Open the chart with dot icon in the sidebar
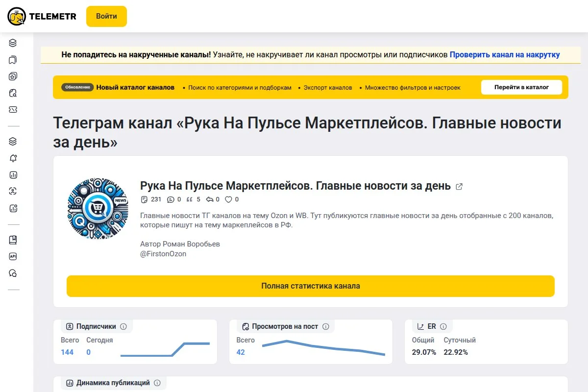Viewport: 588px width, 392px height. (x=13, y=208)
